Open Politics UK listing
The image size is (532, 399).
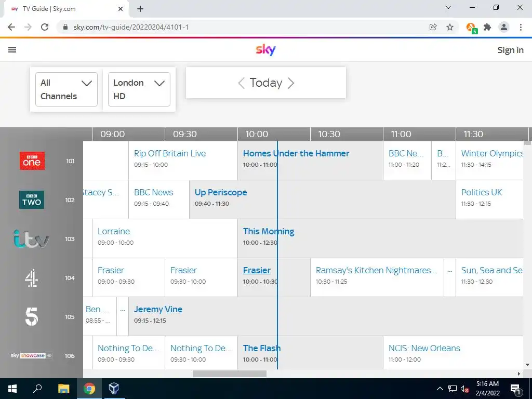(489, 199)
